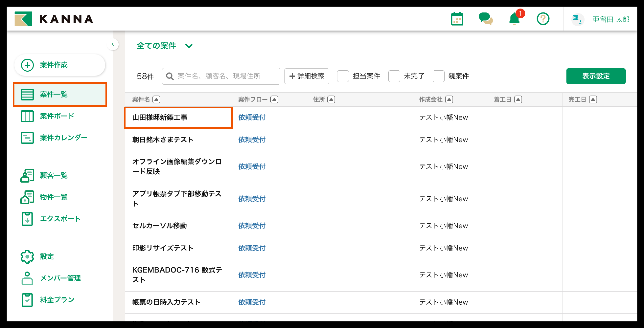Sort by 案件名 column arrow
Viewport: 644px width, 328px height.
pyautogui.click(x=157, y=100)
